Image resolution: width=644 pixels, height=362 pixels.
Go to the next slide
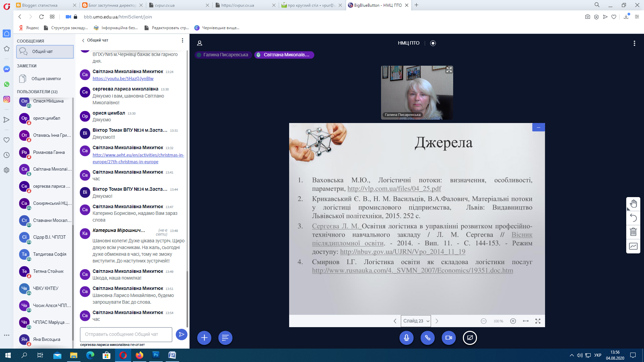437,321
